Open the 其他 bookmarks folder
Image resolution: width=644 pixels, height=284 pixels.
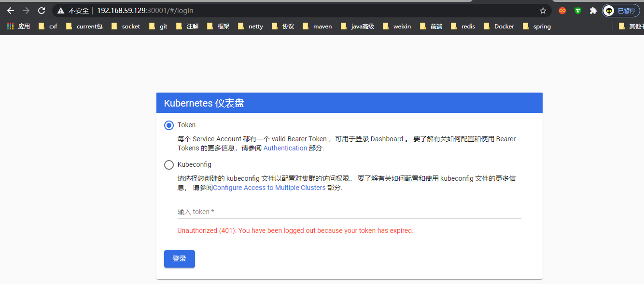(631, 27)
